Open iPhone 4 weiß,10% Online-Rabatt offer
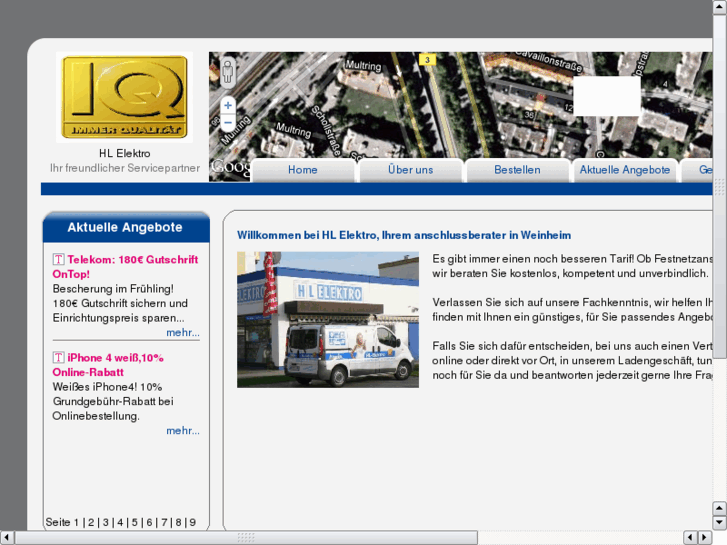This screenshot has width=727, height=545. pos(108,365)
